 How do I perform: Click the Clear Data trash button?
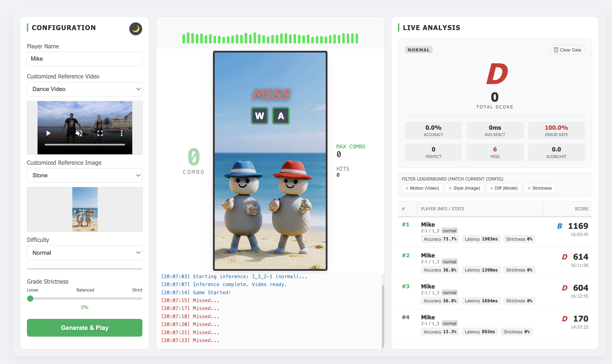[x=567, y=50]
